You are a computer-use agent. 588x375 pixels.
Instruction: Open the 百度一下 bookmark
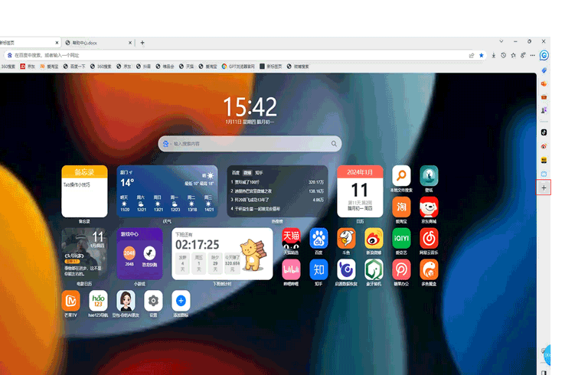(74, 67)
